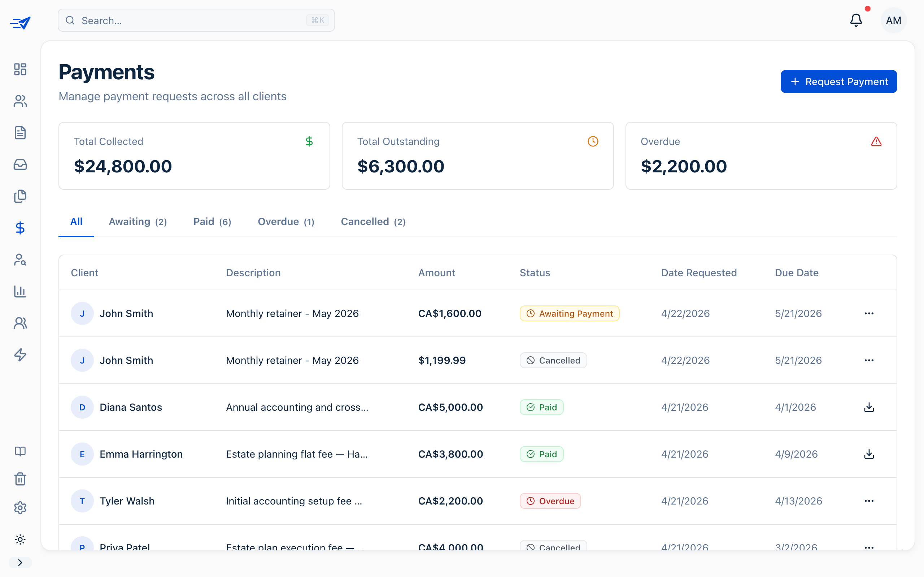Screen dimensions: 924x577
Task: Expand the sidebar with chevron arrow
Action: click(20, 563)
